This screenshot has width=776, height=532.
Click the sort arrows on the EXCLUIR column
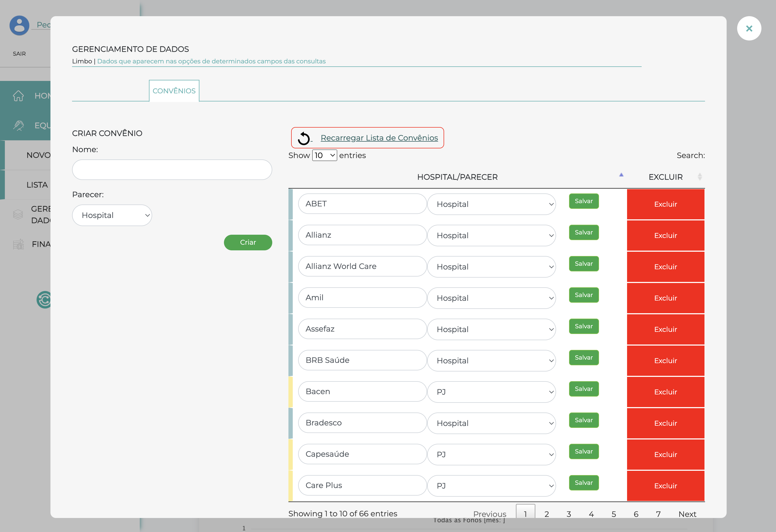point(700,176)
